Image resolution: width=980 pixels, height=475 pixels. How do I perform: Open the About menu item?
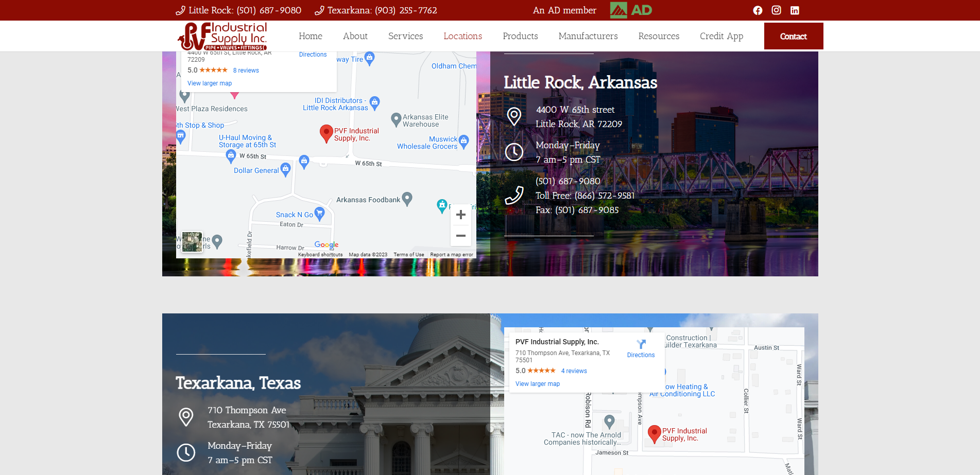click(x=355, y=36)
